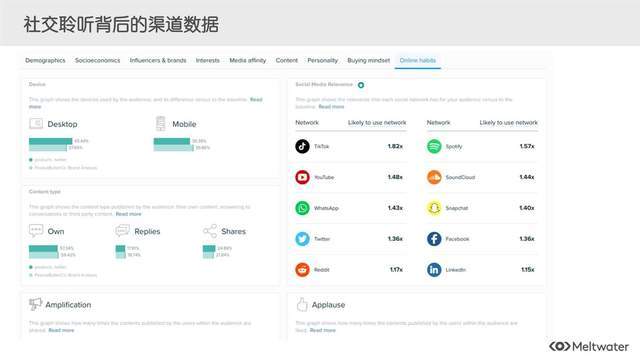This screenshot has width=640, height=360.
Task: Click the TikTok network icon
Action: point(302,146)
